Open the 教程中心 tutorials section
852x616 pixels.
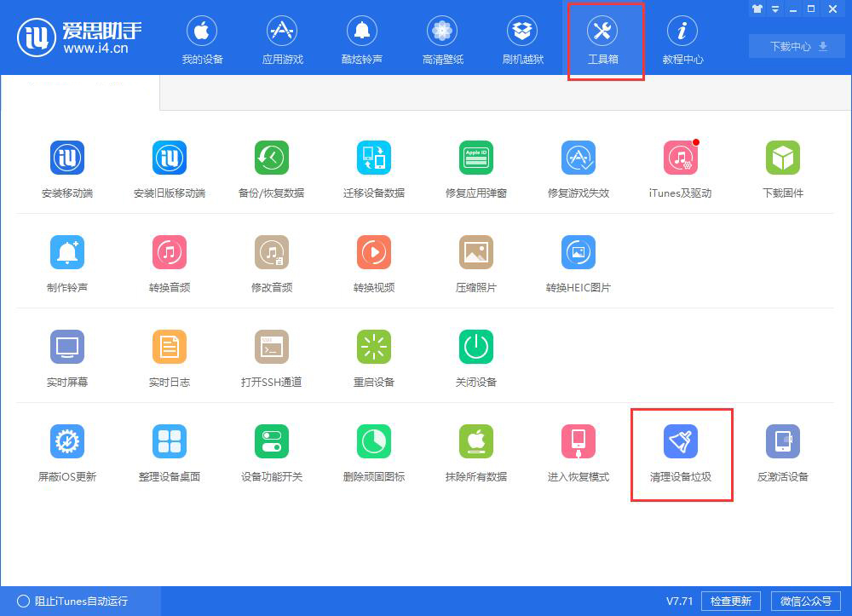click(682, 38)
